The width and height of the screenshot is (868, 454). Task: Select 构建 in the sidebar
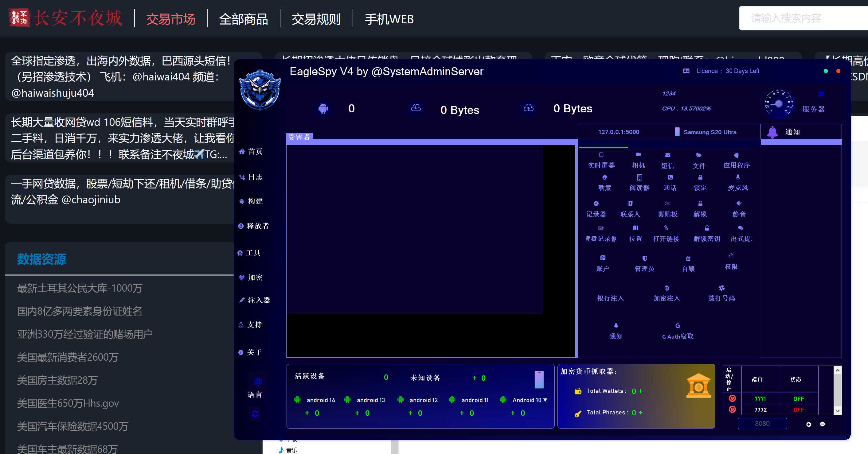251,201
